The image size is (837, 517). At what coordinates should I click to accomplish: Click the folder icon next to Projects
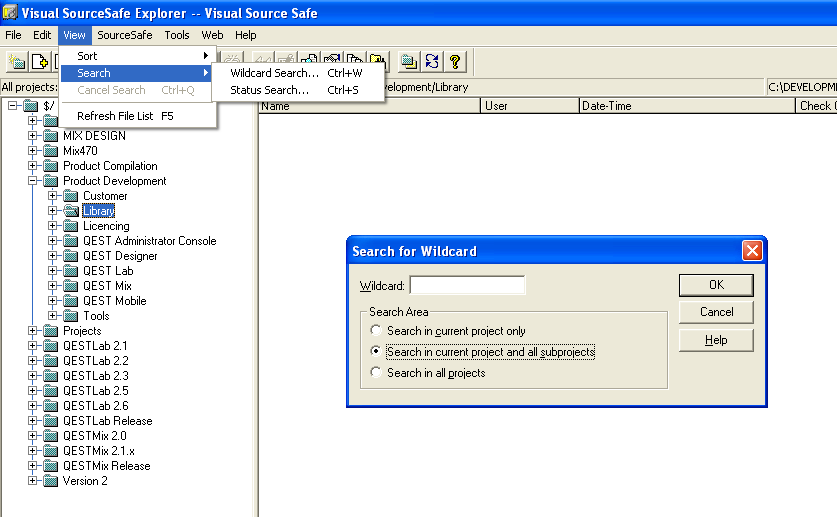click(51, 331)
